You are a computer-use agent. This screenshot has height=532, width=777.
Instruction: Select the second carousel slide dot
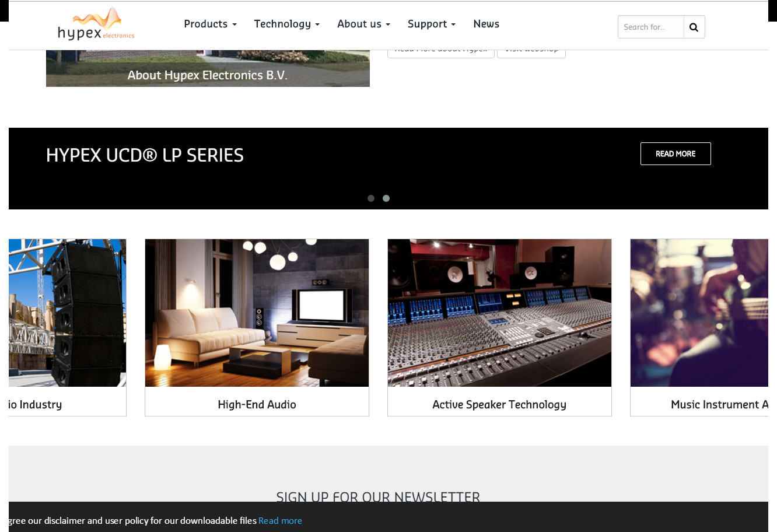click(x=386, y=198)
